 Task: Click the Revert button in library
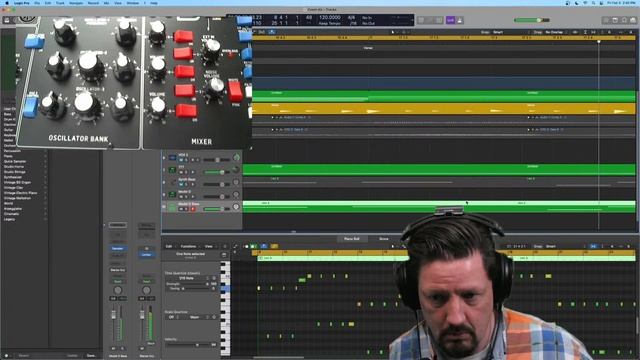72,356
